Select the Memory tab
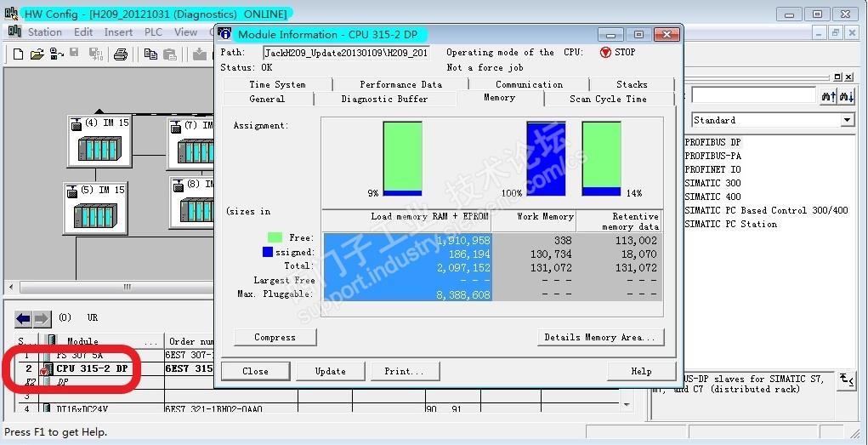The height and width of the screenshot is (445, 868). [499, 98]
